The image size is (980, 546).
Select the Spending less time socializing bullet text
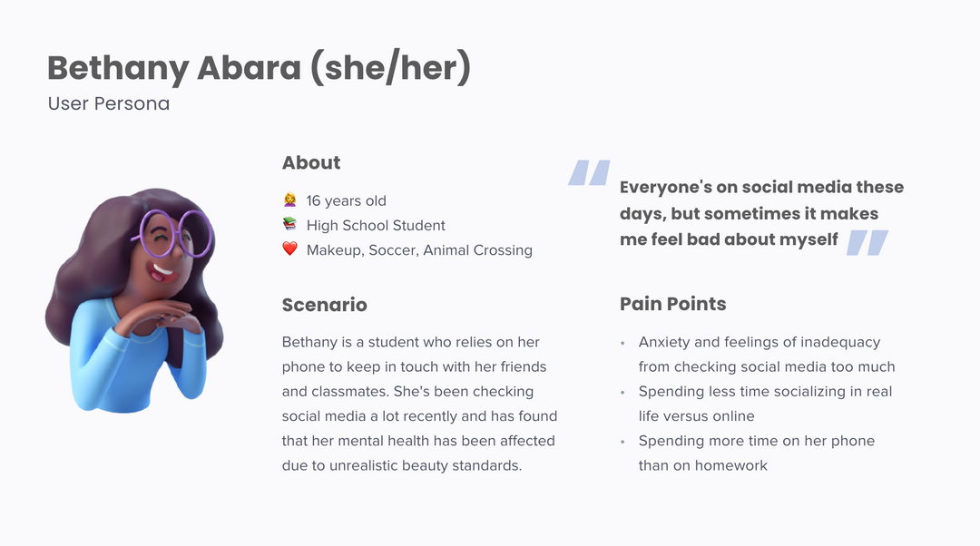coord(765,404)
